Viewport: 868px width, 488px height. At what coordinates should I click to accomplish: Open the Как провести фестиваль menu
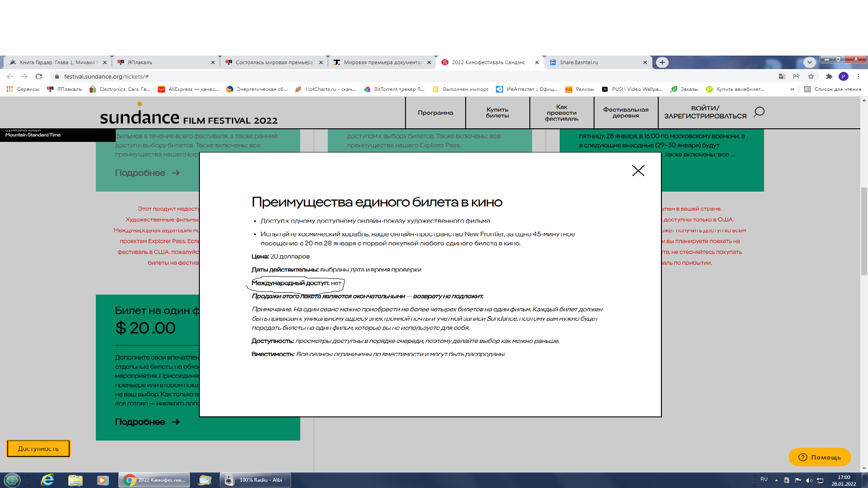coord(561,113)
